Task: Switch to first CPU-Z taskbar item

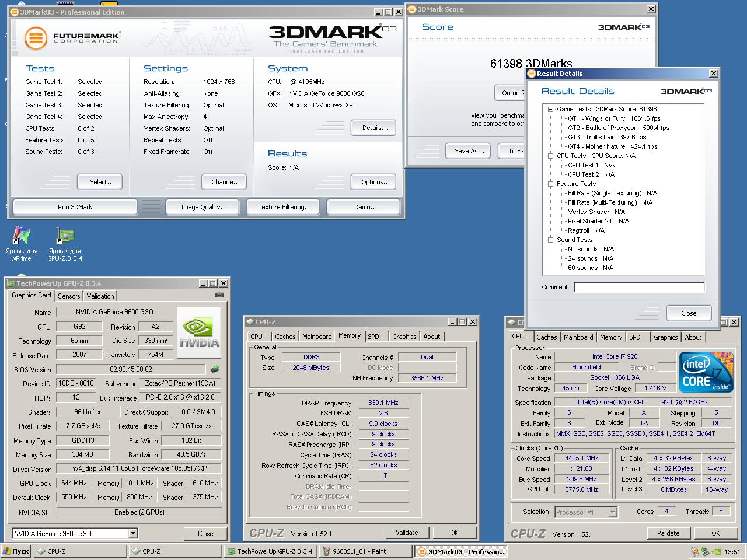Action: point(81,551)
